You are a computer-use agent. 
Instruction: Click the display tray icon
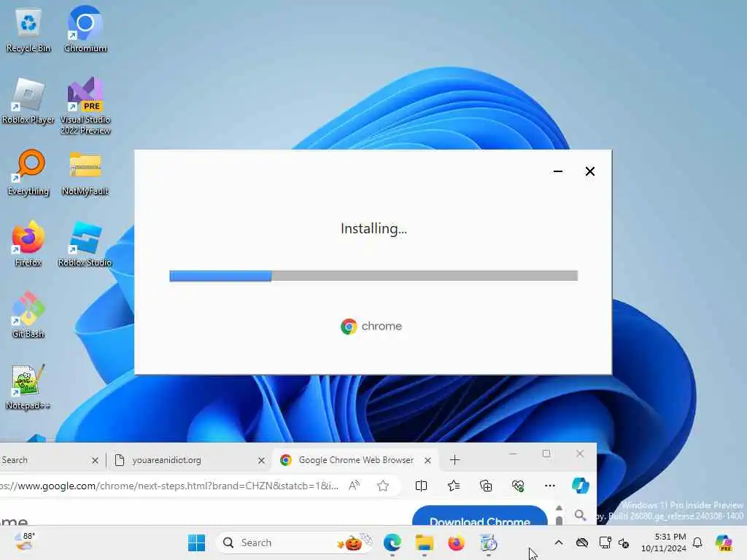tap(605, 542)
